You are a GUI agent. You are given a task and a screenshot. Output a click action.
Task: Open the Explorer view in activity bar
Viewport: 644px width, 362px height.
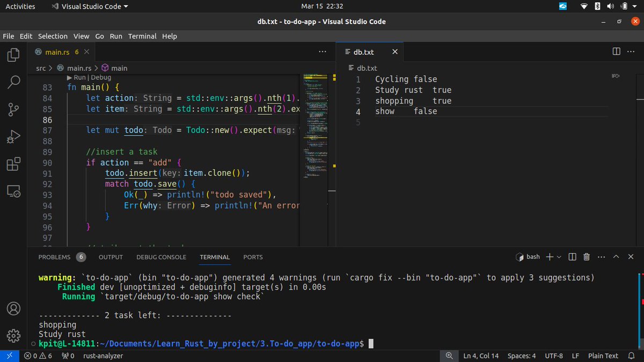pyautogui.click(x=13, y=55)
